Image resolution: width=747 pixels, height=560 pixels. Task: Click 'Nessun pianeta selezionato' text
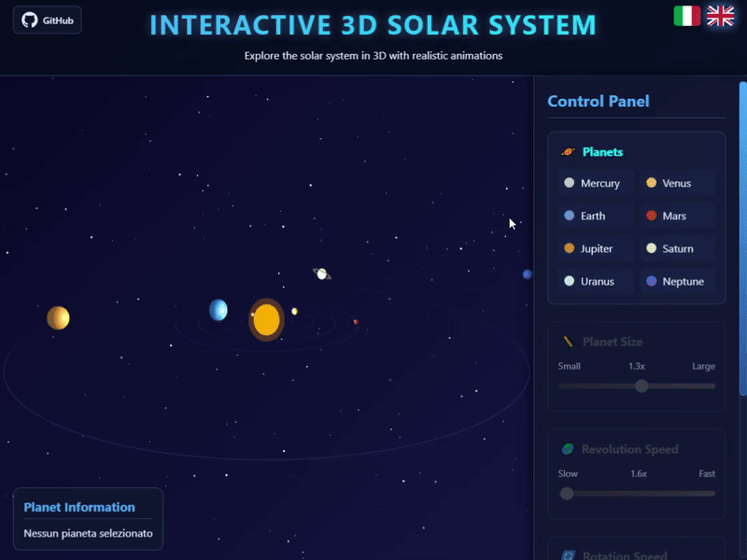tap(88, 533)
